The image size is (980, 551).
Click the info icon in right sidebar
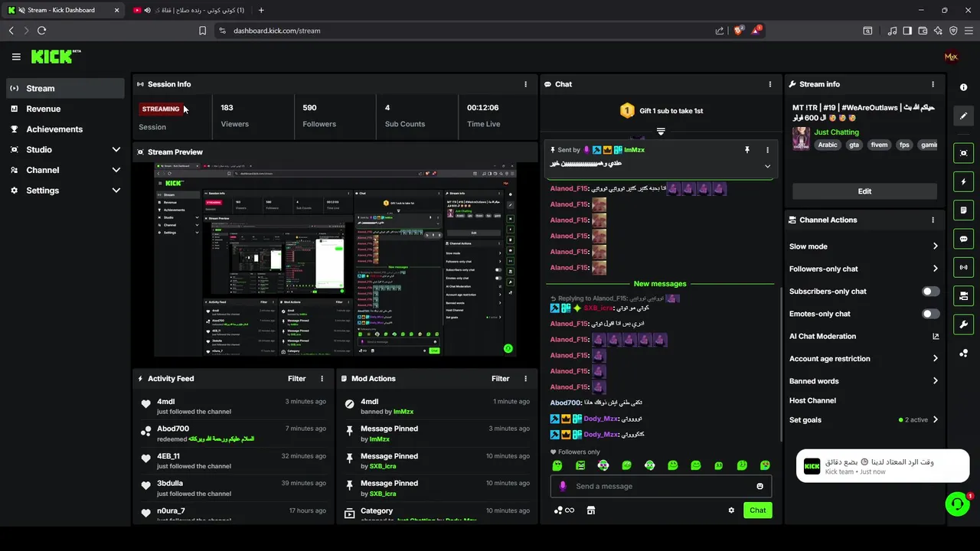[963, 87]
